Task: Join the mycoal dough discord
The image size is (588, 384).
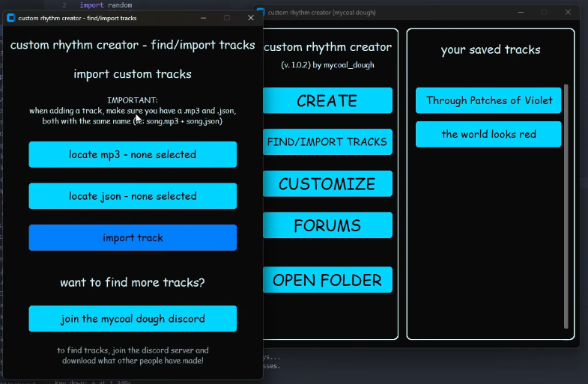Action: (133, 318)
